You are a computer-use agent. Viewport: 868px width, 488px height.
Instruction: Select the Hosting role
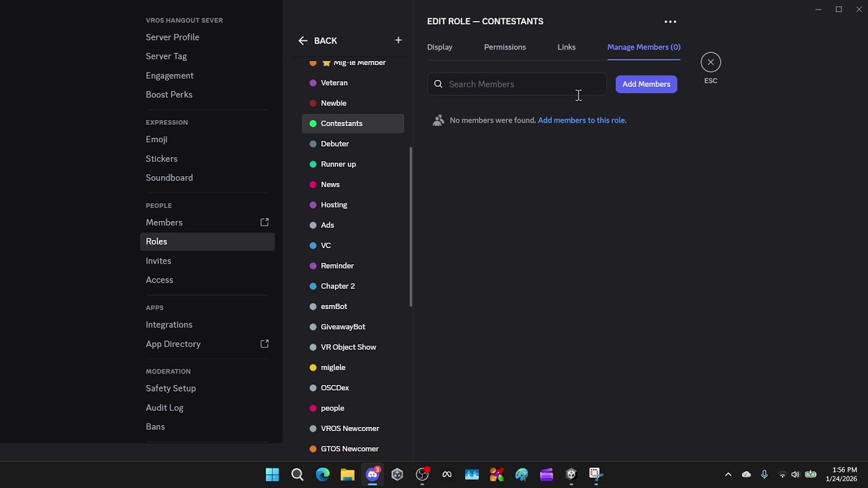(353, 205)
